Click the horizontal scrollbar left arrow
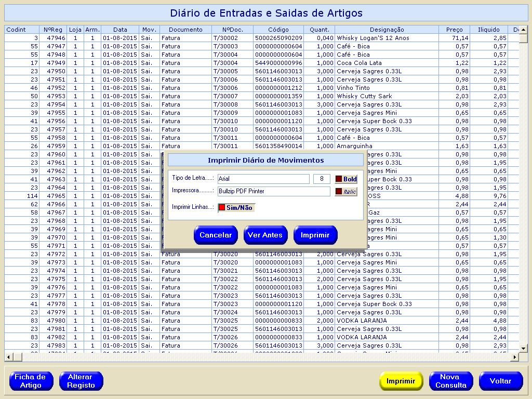532x399 pixels. pos(8,357)
